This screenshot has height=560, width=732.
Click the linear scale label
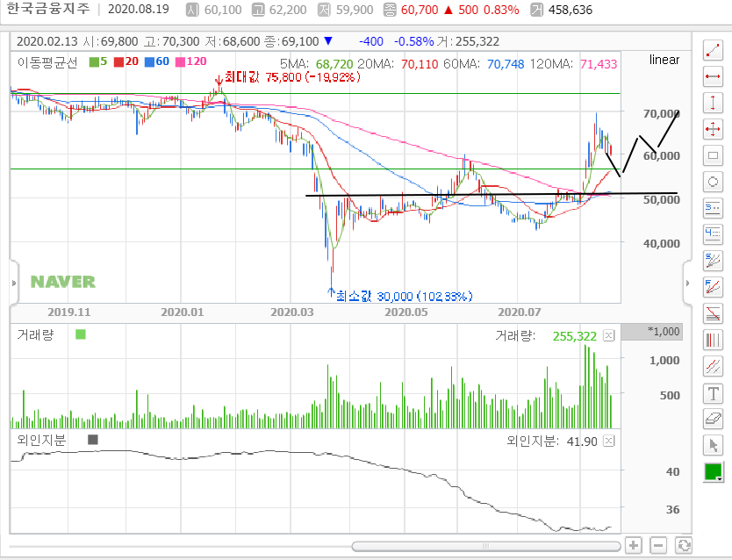(x=664, y=60)
